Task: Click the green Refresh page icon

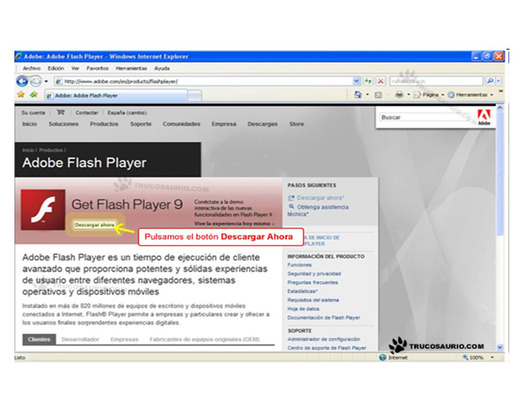Action: (x=368, y=81)
